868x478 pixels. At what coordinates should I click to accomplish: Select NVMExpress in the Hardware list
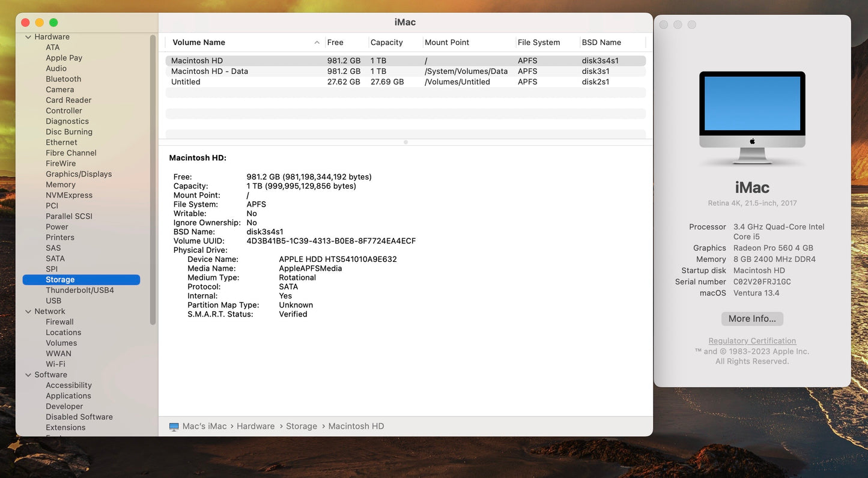click(68, 195)
